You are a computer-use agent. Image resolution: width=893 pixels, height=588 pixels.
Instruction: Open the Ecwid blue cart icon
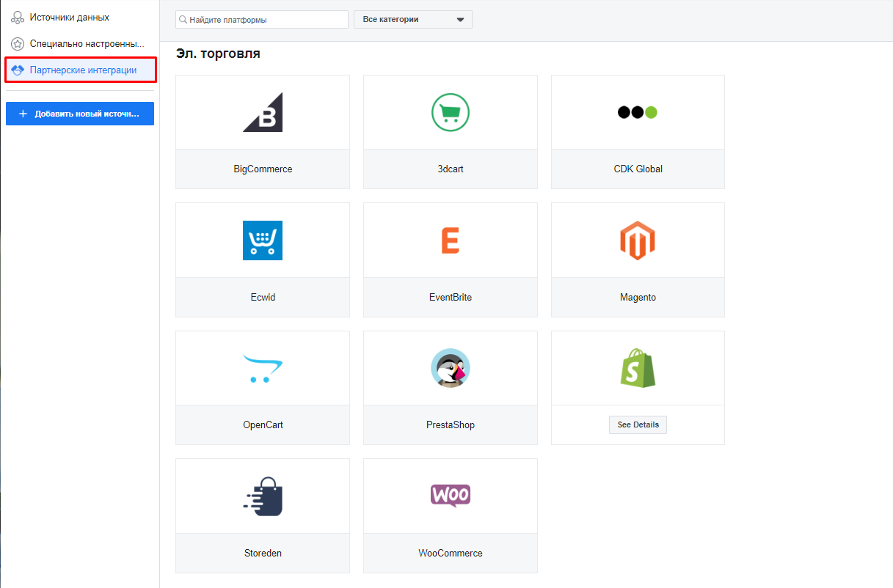(263, 240)
